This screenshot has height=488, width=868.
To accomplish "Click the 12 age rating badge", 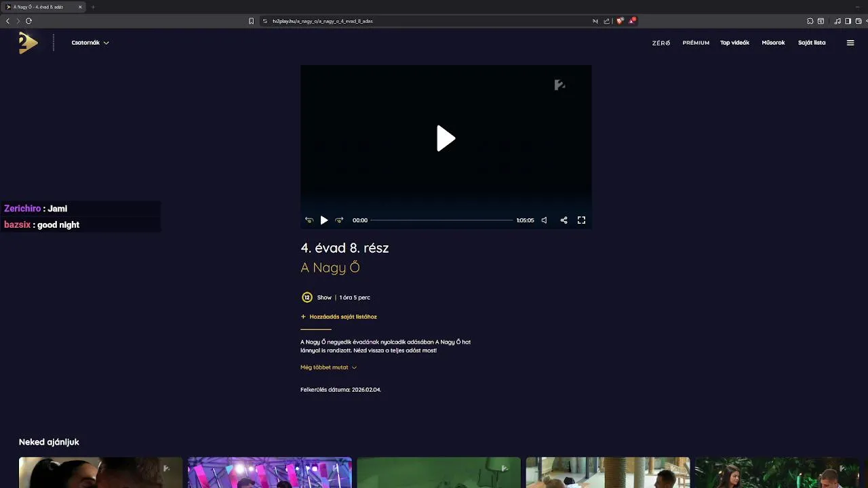I will (x=307, y=298).
